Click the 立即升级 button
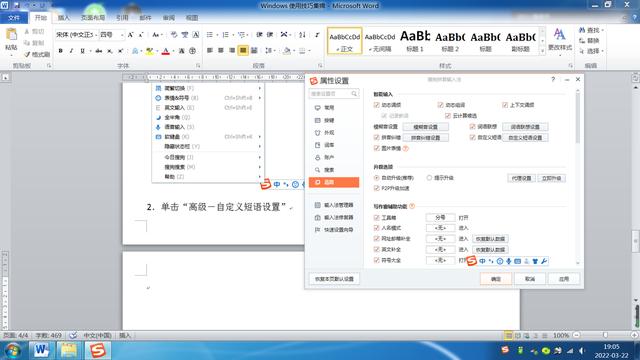This screenshot has width=640, height=360. pos(551,178)
